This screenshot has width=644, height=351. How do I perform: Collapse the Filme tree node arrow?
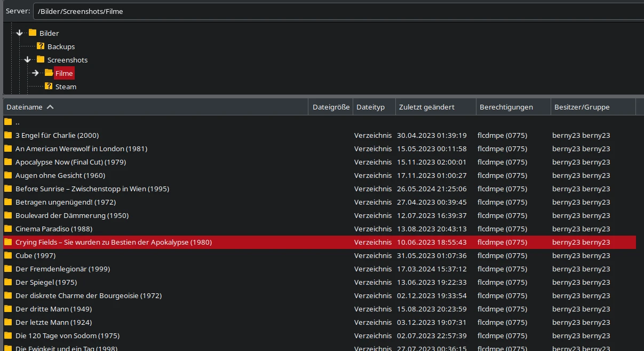click(36, 73)
